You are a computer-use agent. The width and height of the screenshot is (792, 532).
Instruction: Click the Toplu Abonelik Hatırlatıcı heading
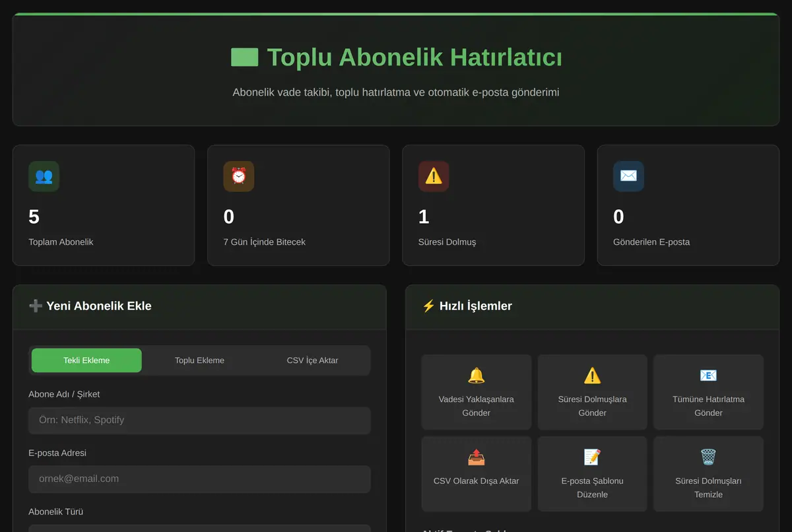pos(414,57)
